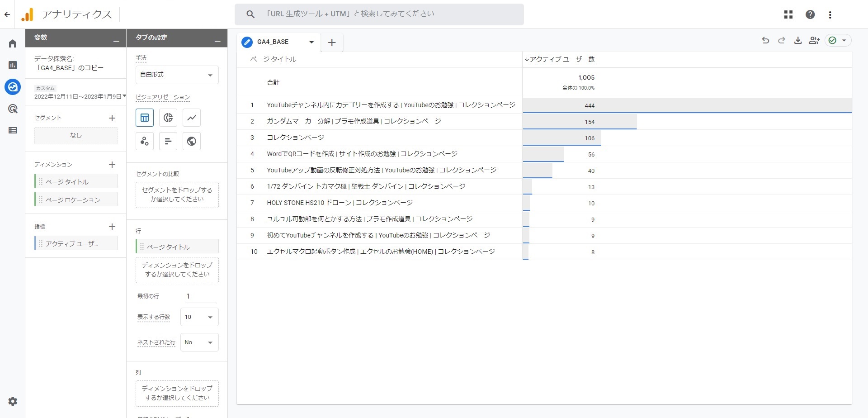This screenshot has width=868, height=418.
Task: Click the Google Analytics logo
Action: pos(28,14)
